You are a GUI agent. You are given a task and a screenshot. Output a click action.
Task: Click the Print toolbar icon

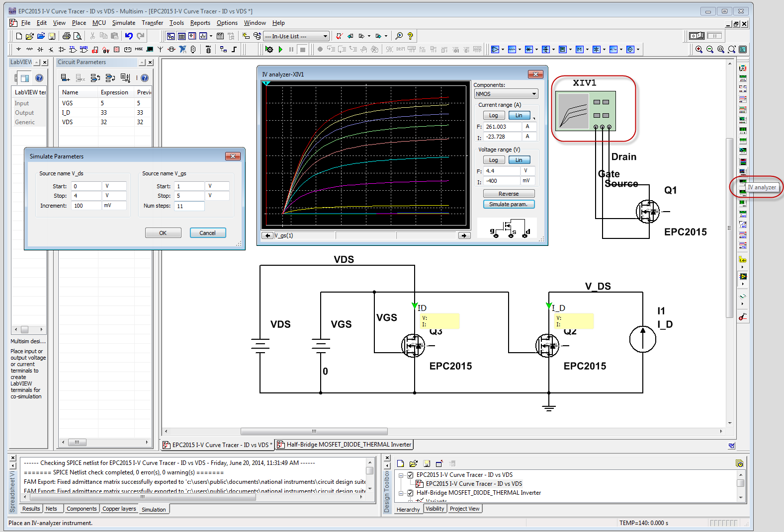pyautogui.click(x=67, y=36)
